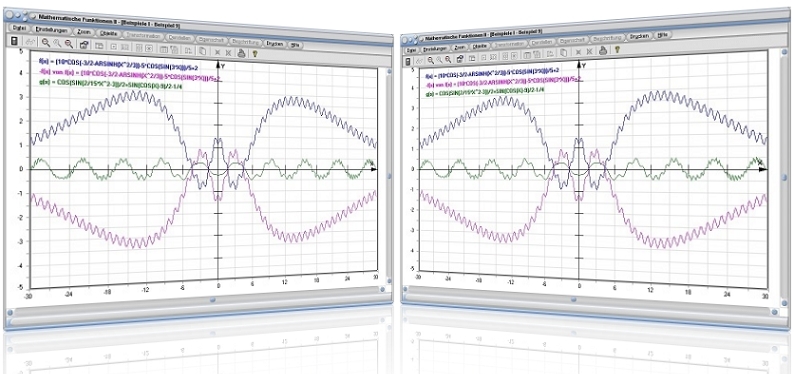Click the copy pages icon in left window
794x374 pixels.
202,51
